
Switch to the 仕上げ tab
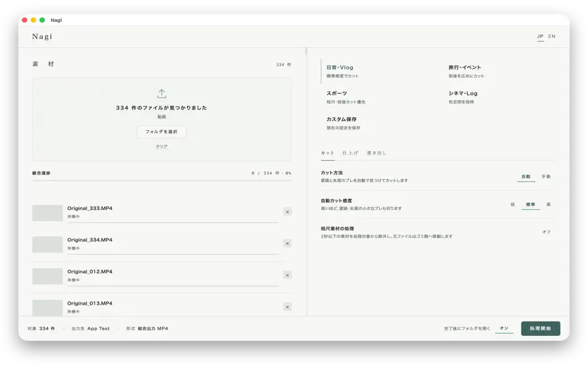point(350,153)
